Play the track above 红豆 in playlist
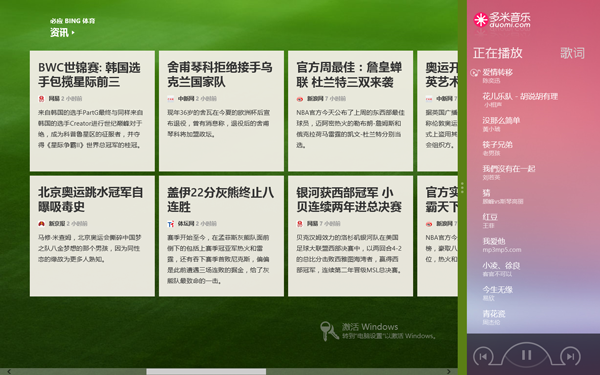This screenshot has width=600, height=375. [x=486, y=193]
